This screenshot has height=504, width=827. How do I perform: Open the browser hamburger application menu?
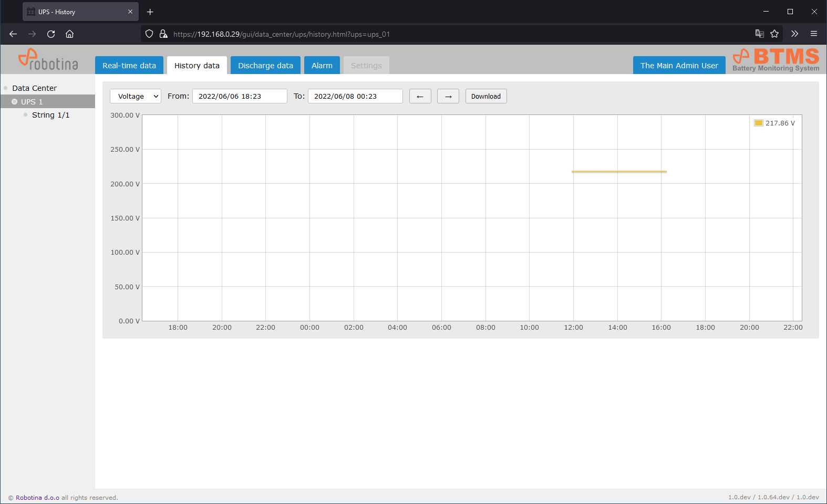coord(814,34)
